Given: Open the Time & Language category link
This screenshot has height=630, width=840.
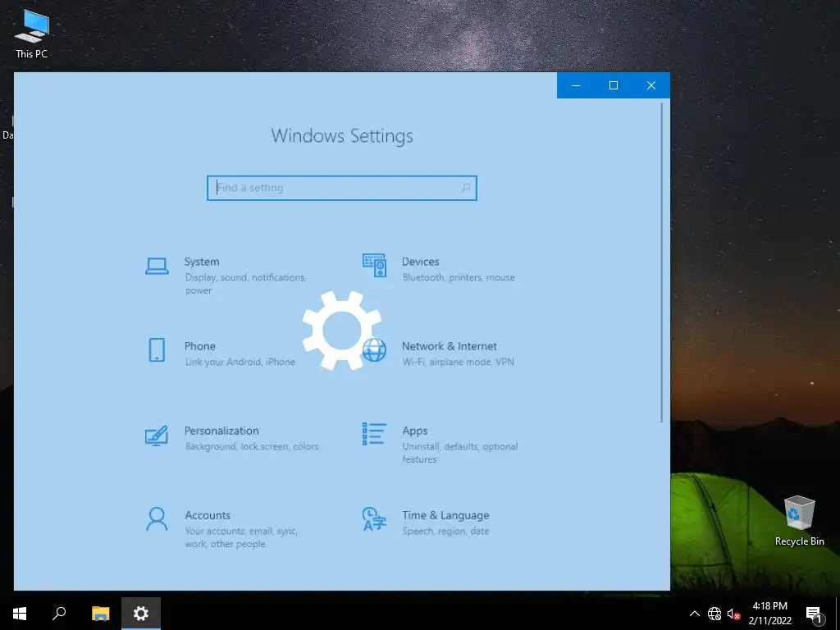Looking at the screenshot, I should (x=445, y=515).
